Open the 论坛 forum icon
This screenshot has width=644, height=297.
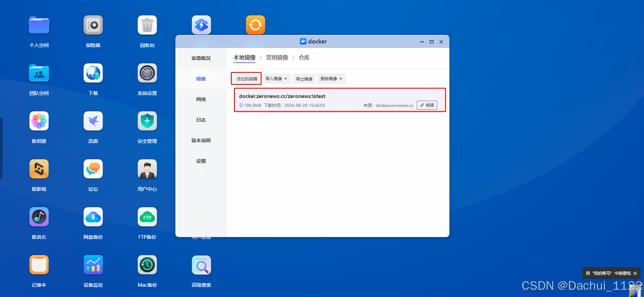coord(93,169)
